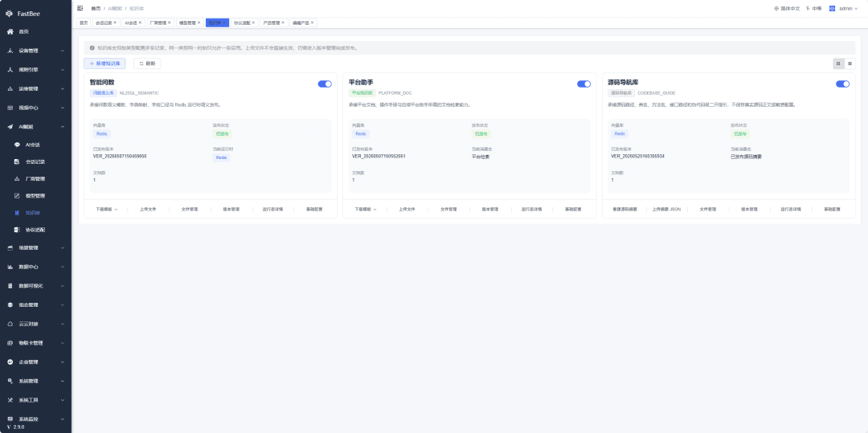Click the AI会话 chat bubble icon

pyautogui.click(x=17, y=145)
